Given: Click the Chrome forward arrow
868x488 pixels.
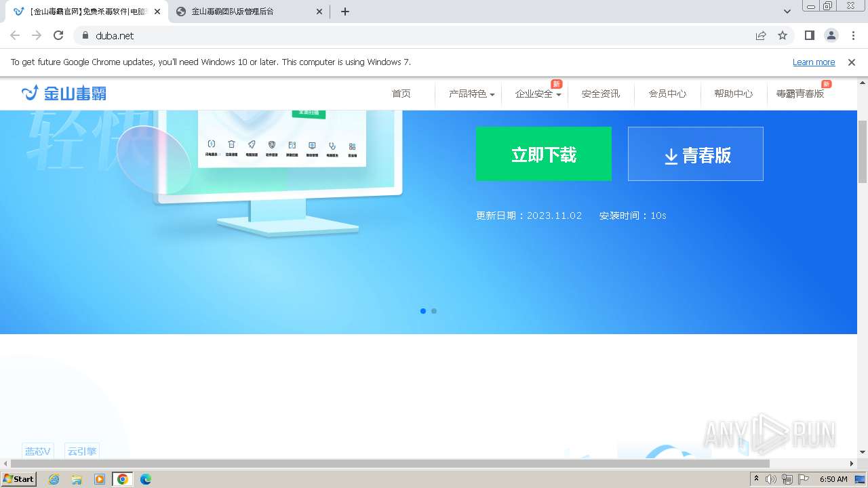Looking at the screenshot, I should [37, 35].
